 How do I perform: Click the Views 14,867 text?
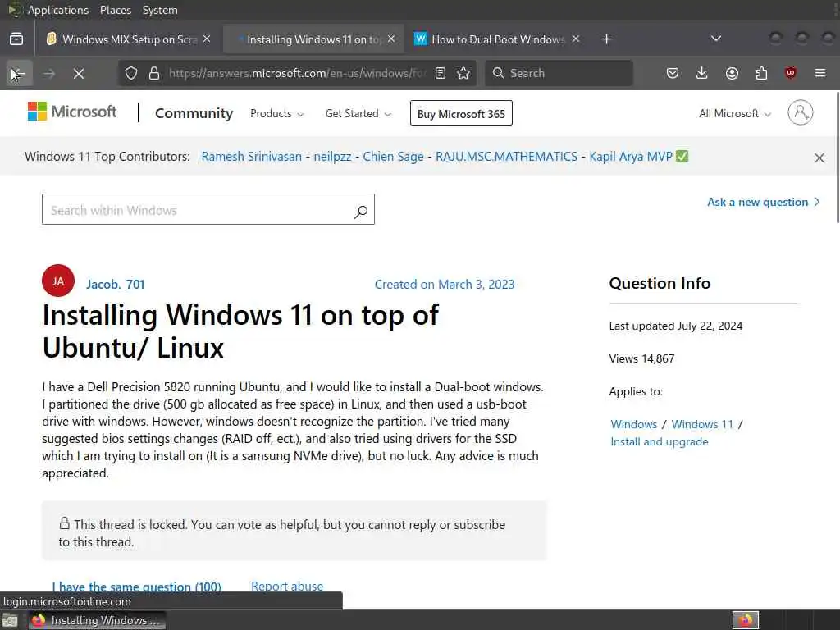click(x=641, y=358)
